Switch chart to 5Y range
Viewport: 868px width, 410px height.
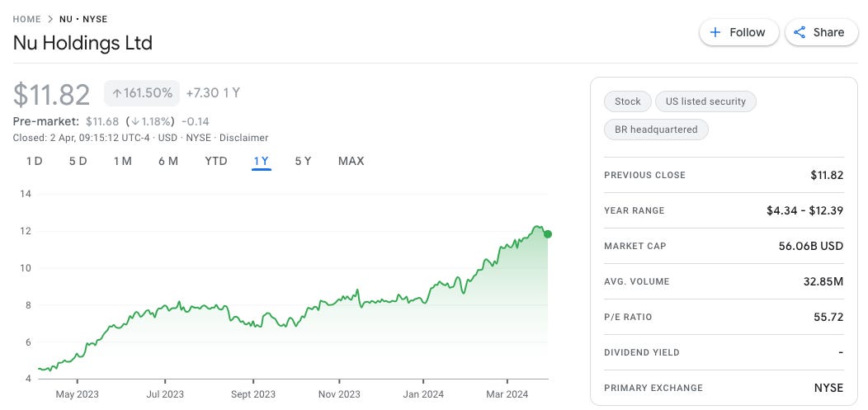(x=303, y=161)
